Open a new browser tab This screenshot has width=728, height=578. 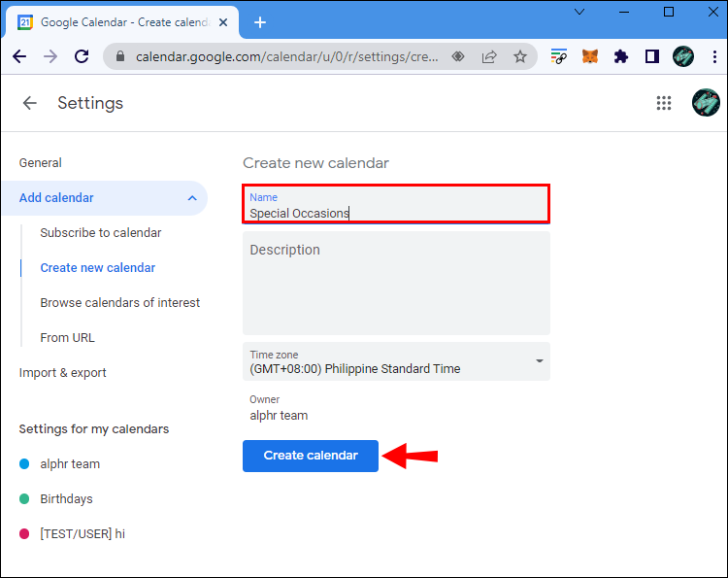(260, 22)
